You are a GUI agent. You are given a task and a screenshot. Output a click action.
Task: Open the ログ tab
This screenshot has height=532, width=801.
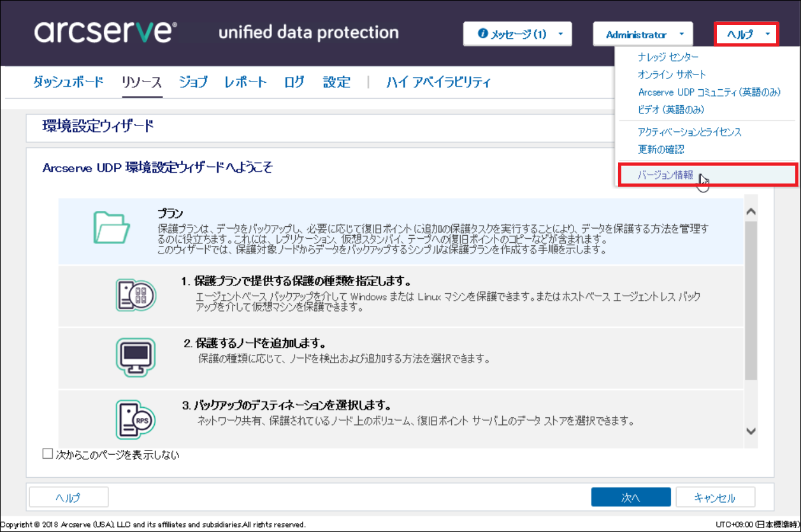pos(294,82)
